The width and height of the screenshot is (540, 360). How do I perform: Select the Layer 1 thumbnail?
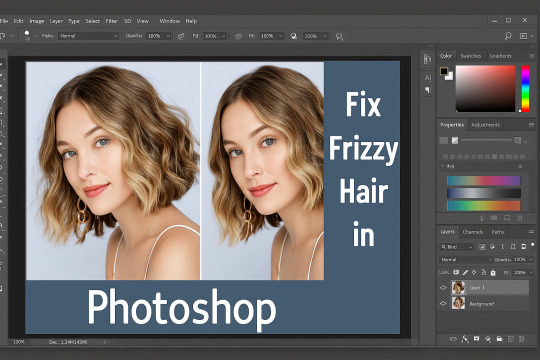(458, 287)
